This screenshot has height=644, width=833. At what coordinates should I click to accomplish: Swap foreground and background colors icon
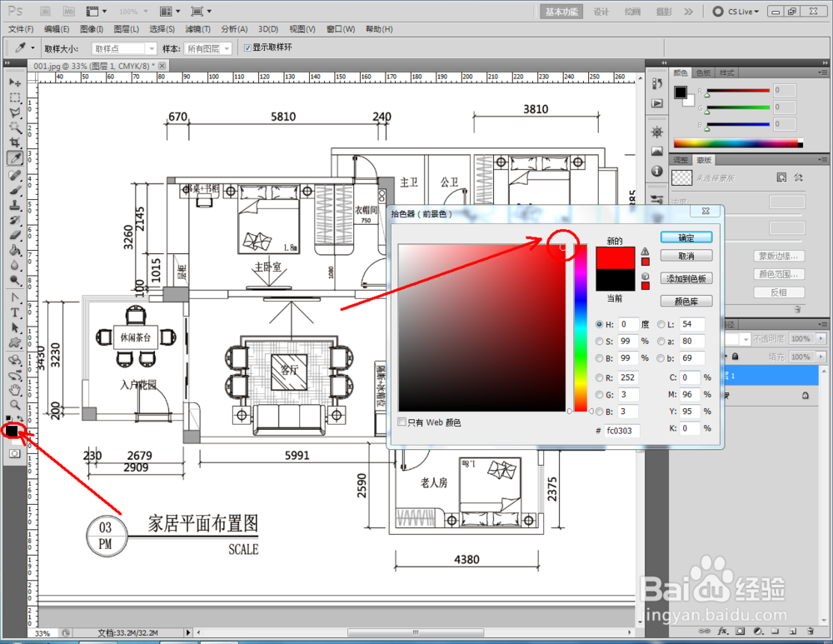pos(20,419)
